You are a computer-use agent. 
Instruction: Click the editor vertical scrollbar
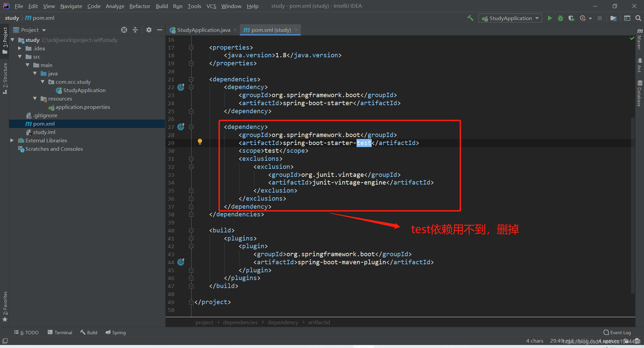(633, 205)
